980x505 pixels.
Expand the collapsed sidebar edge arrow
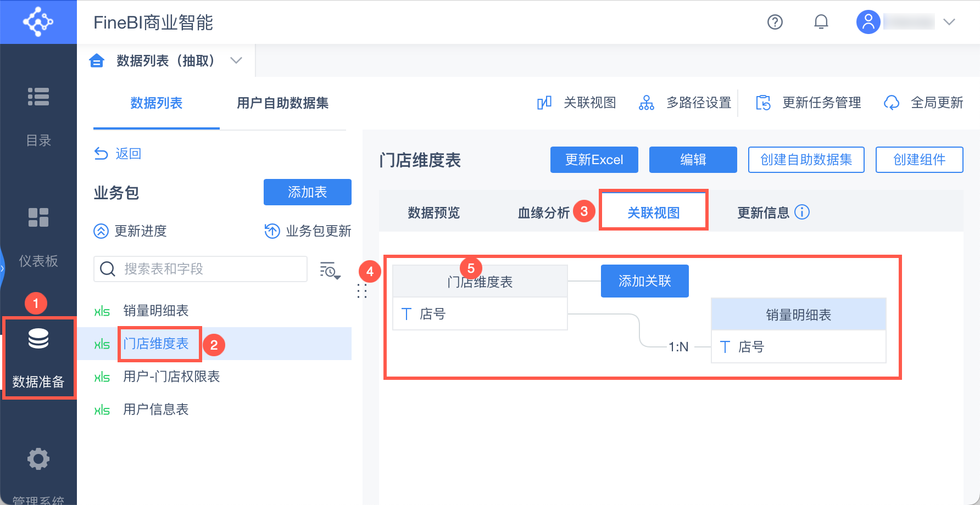coord(2,268)
